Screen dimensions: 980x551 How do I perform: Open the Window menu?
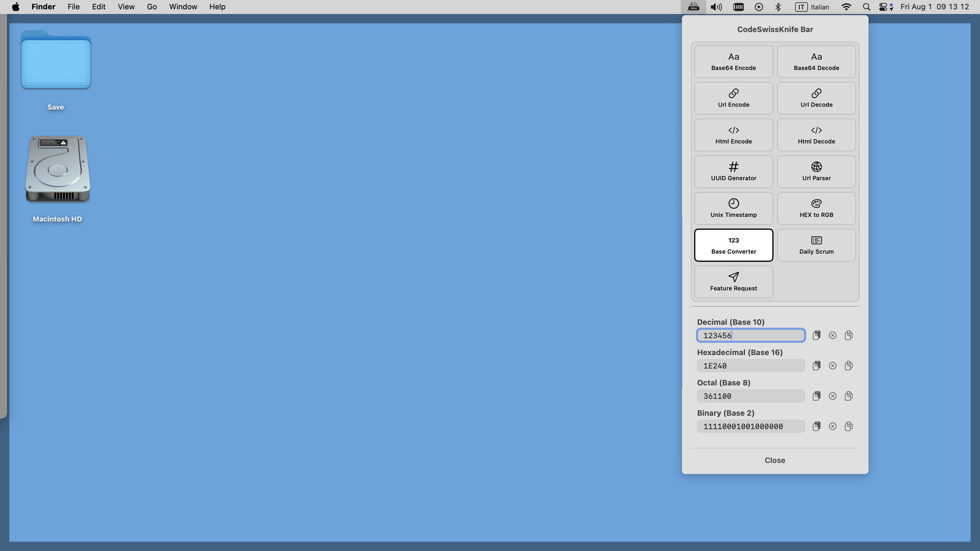(183, 7)
